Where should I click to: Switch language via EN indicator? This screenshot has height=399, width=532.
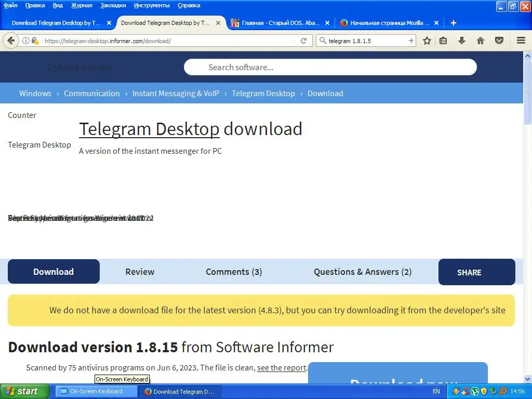[436, 392]
